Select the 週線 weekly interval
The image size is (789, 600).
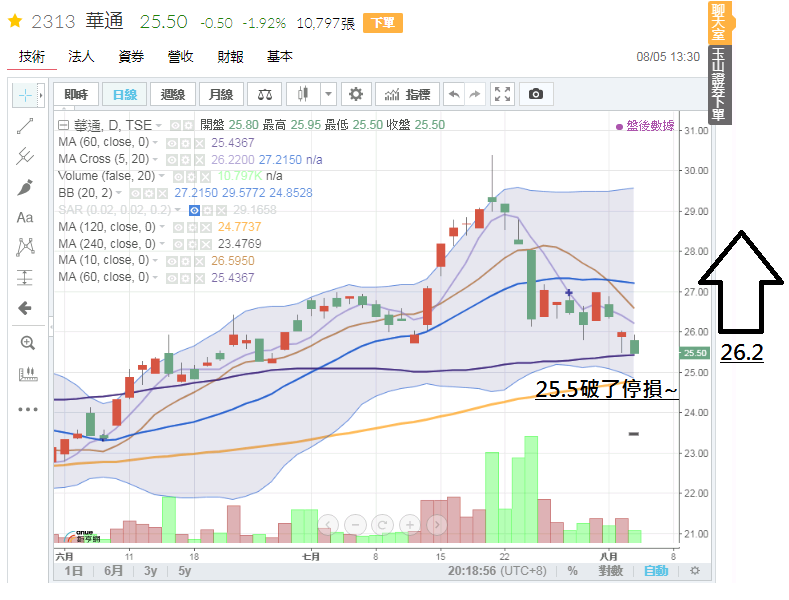pos(173,94)
